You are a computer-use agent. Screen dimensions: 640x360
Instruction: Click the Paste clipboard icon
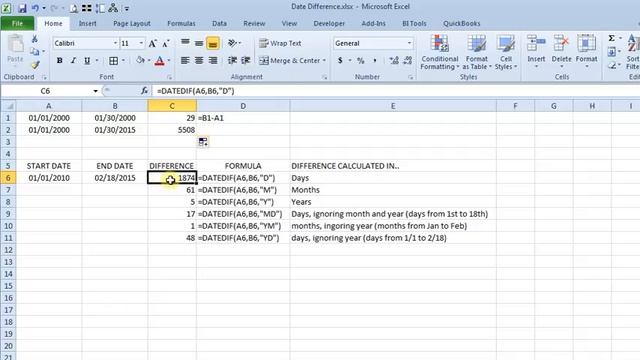coord(15,44)
